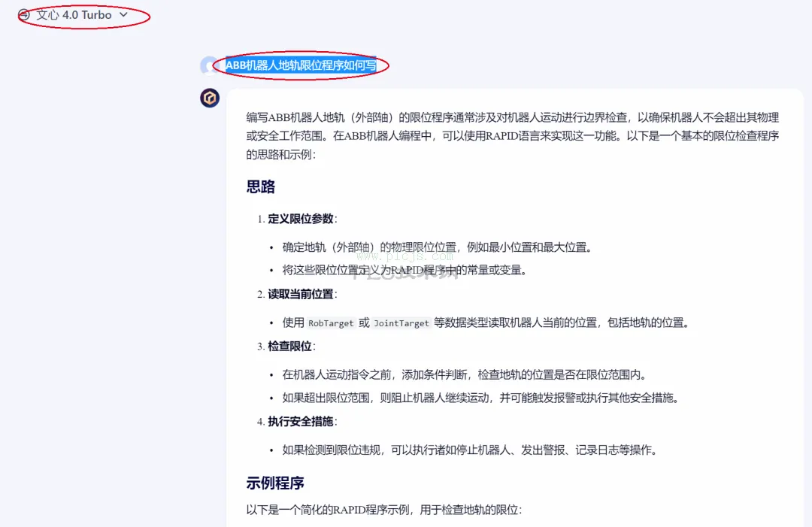Click the bullet starting 如果检测到限位违规
812x527 pixels.
tap(470, 450)
